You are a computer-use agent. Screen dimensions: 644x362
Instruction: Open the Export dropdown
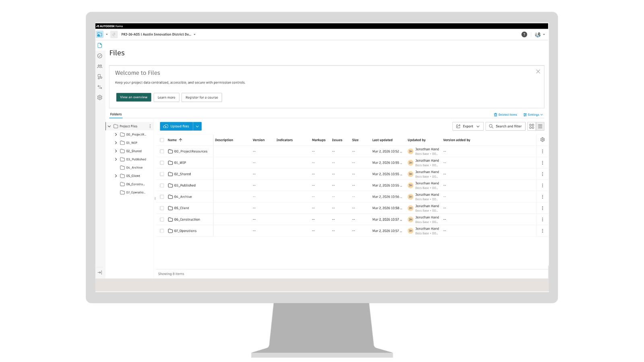click(468, 126)
